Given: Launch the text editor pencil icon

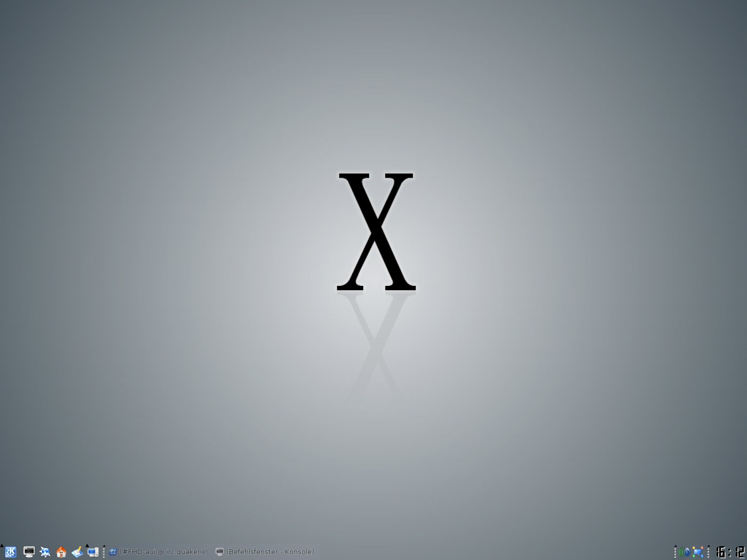Looking at the screenshot, I should coord(77,552).
